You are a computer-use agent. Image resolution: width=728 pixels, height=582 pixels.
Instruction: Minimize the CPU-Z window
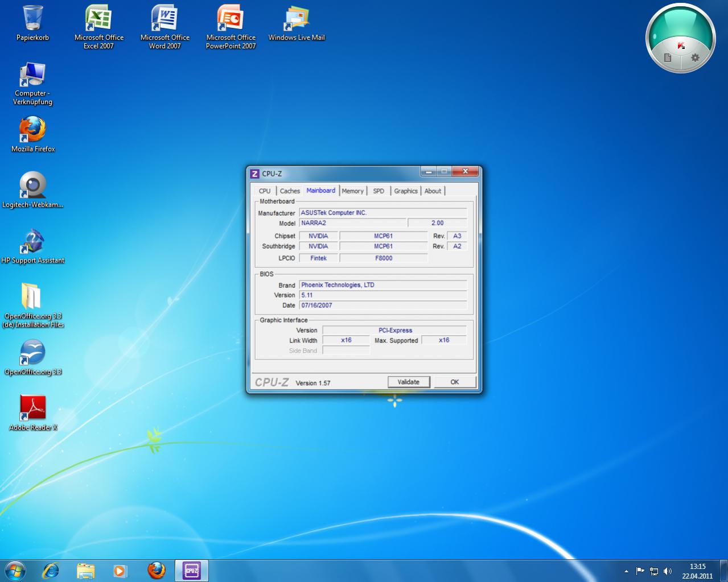click(x=428, y=171)
